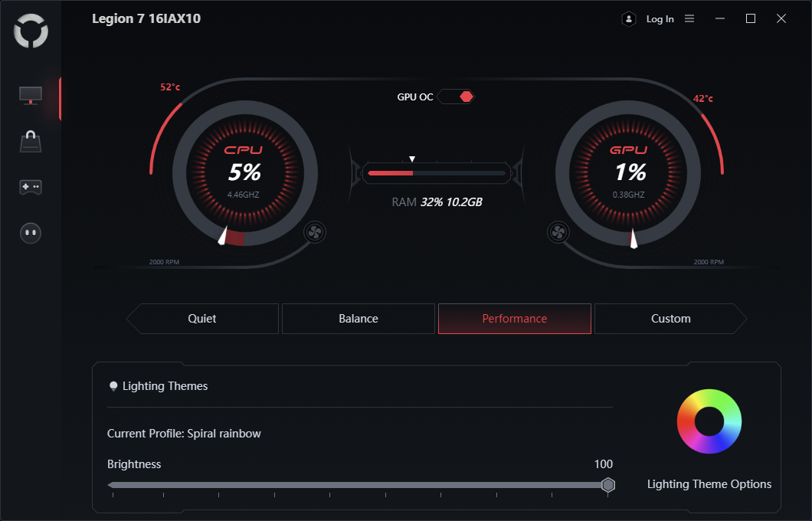Select the monitor system status sidebar icon

click(31, 95)
